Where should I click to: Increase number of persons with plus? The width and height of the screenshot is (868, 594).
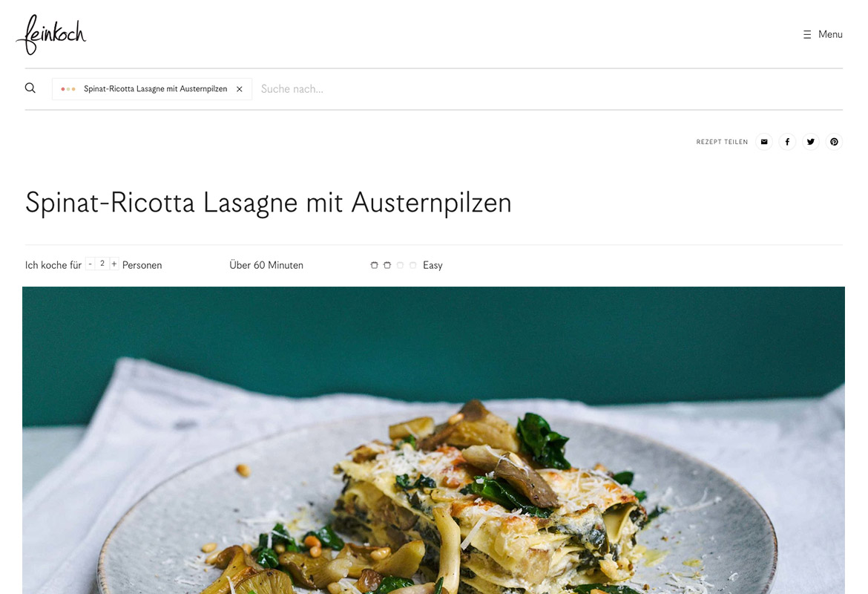click(114, 264)
